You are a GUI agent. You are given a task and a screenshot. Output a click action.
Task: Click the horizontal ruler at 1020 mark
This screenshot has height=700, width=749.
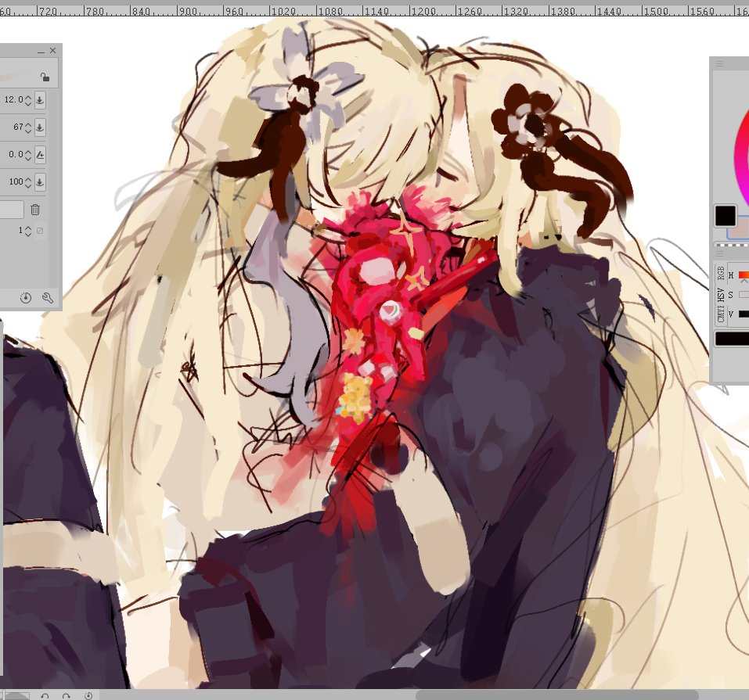pyautogui.click(x=283, y=10)
